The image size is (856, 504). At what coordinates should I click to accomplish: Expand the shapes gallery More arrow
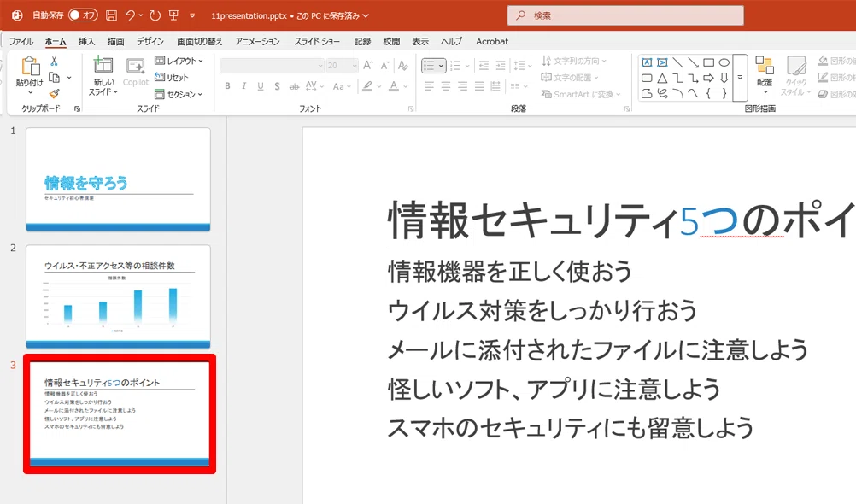(x=741, y=78)
